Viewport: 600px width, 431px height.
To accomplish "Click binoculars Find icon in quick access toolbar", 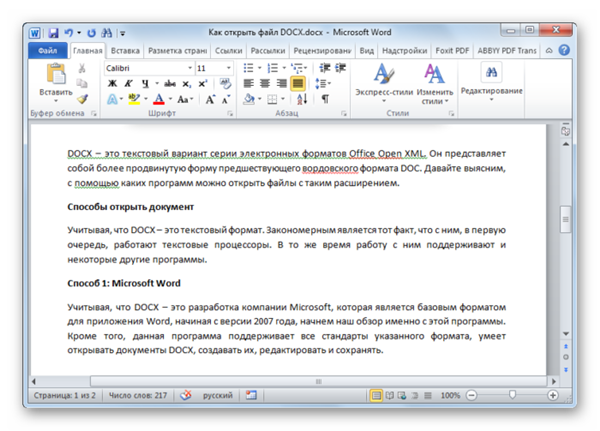I will (106, 33).
